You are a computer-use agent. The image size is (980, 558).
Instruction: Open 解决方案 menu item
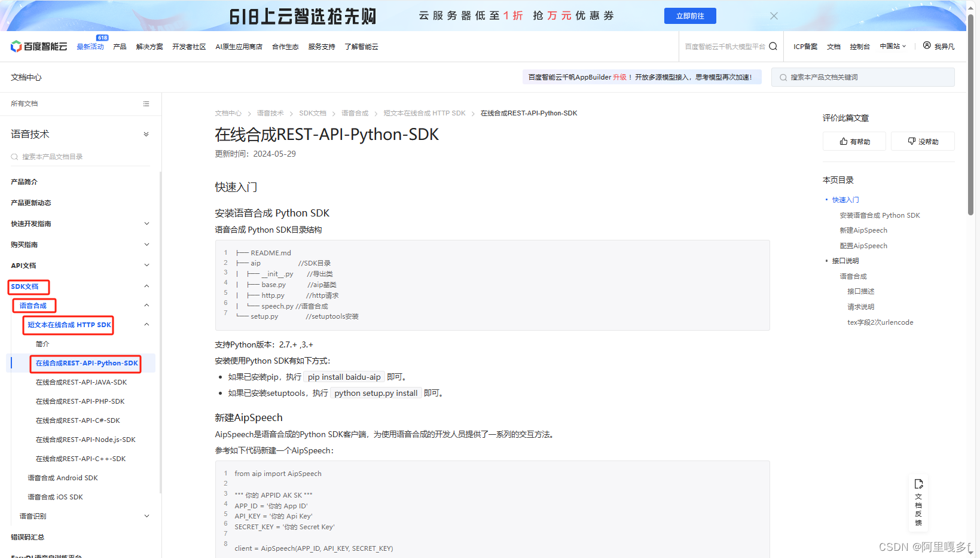point(149,47)
